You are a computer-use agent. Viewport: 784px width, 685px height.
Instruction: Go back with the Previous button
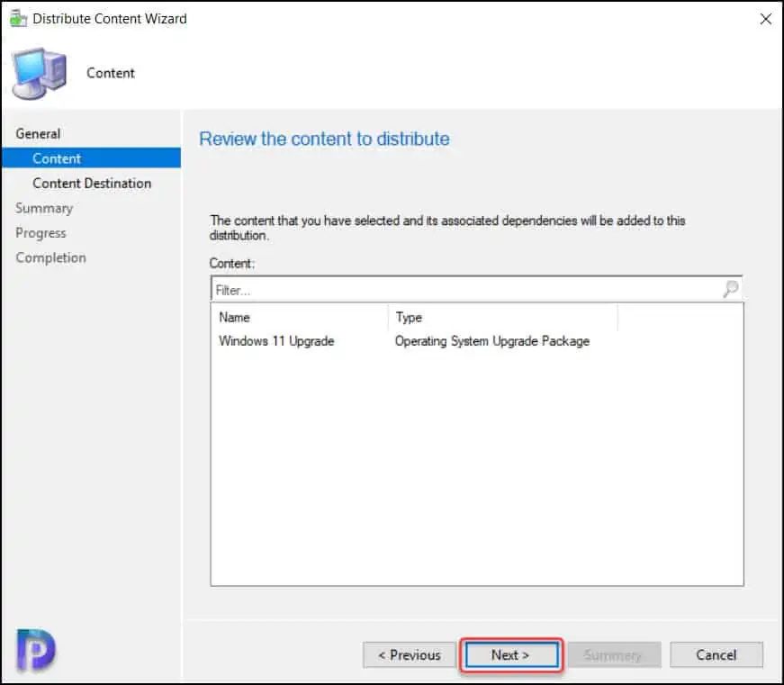coord(409,654)
